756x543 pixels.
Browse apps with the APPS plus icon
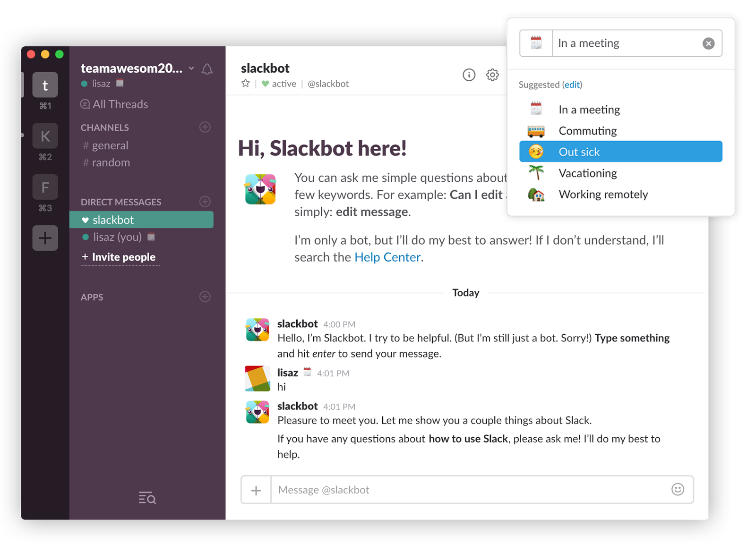click(205, 297)
